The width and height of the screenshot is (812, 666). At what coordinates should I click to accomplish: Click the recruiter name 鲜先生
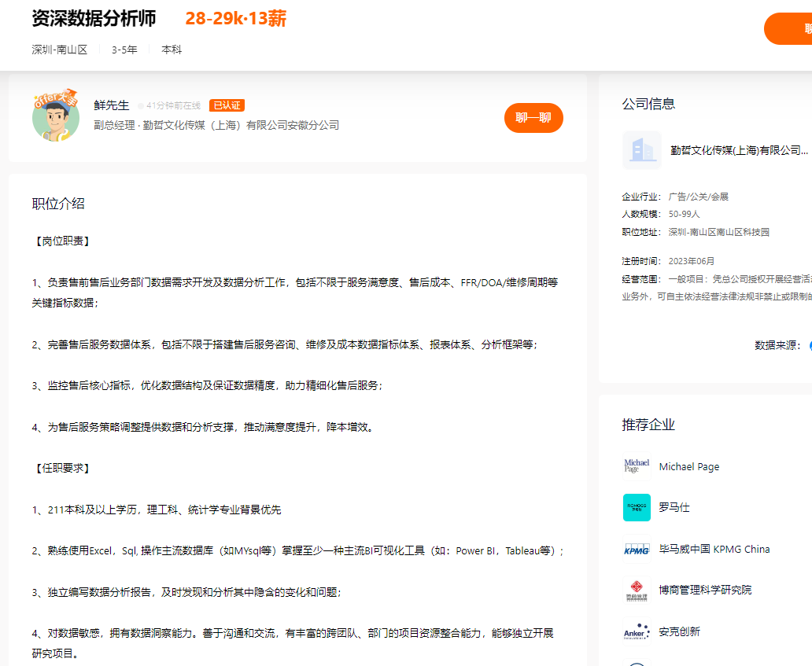[x=111, y=105]
